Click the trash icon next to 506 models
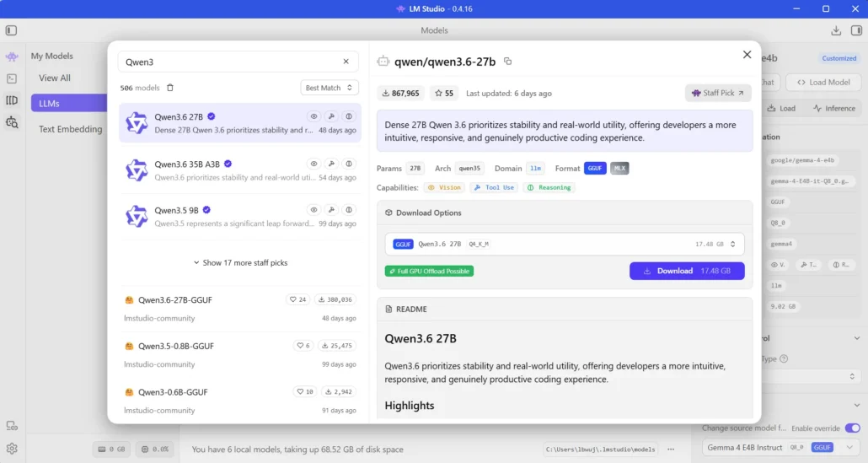This screenshot has height=463, width=868. 170,88
